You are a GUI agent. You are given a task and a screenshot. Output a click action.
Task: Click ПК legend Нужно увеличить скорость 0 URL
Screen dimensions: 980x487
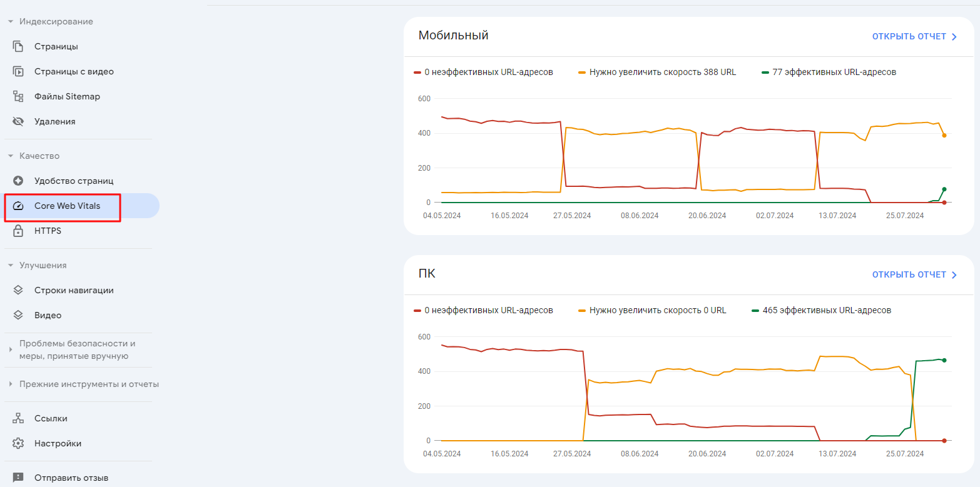coord(652,311)
